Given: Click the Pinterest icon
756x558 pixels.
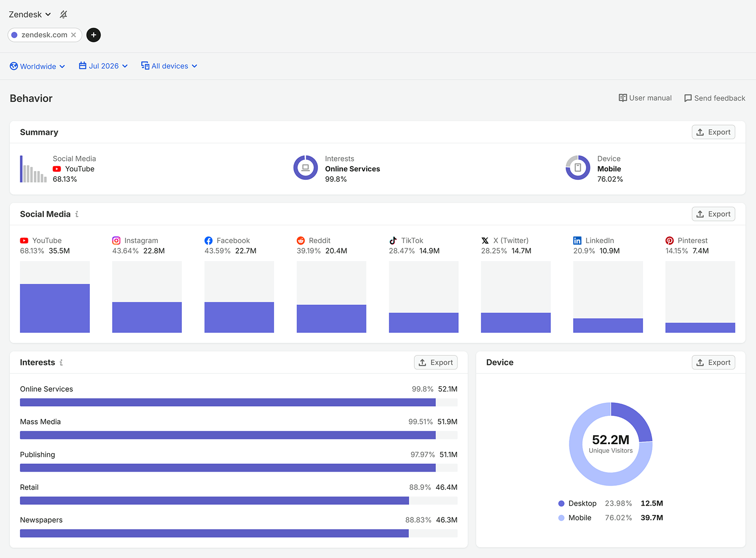Looking at the screenshot, I should click(670, 241).
